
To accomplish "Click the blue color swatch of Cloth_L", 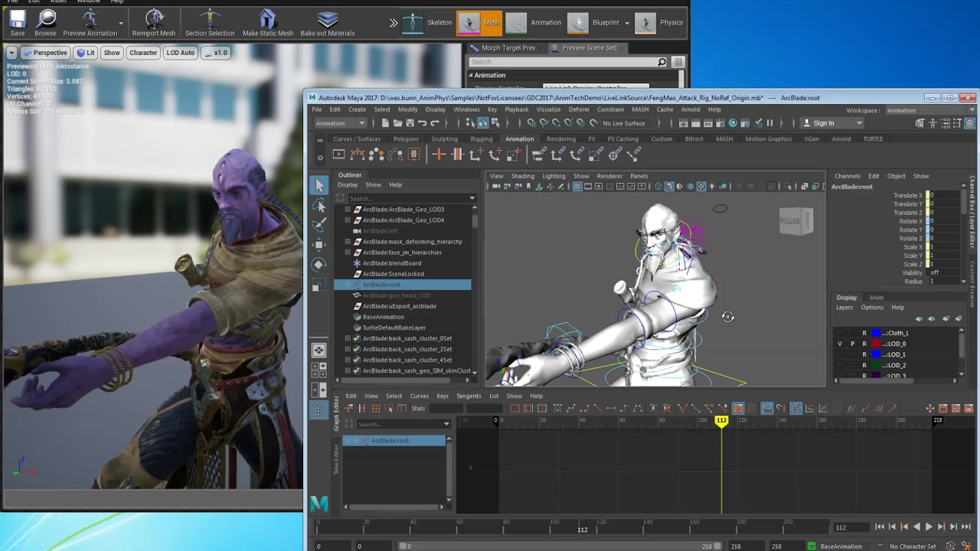I will coord(876,333).
